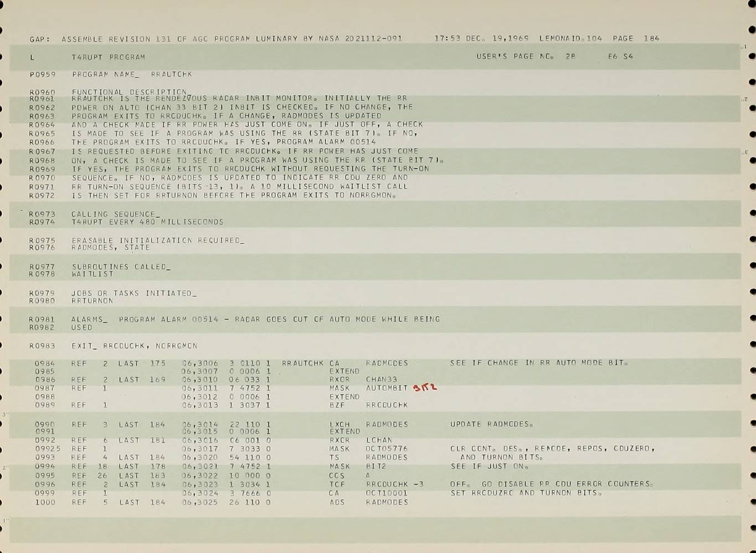Click the line label P0959
This screenshot has height=553, width=756.
coord(43,74)
